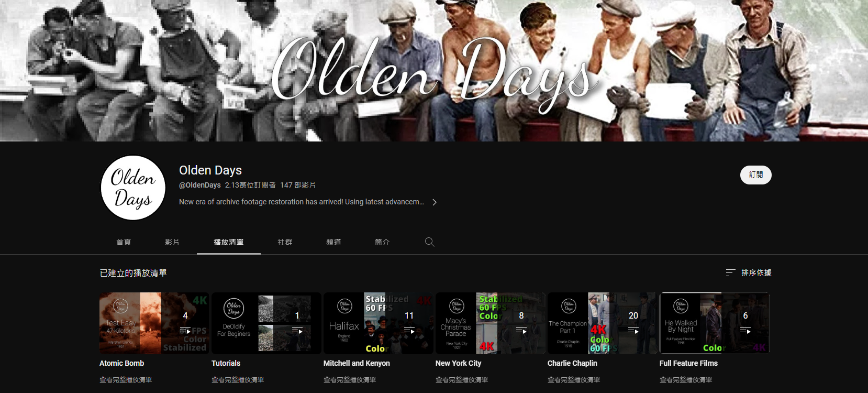868x393 pixels.
Task: View full playlist link under Charlie Chaplin
Action: (574, 380)
